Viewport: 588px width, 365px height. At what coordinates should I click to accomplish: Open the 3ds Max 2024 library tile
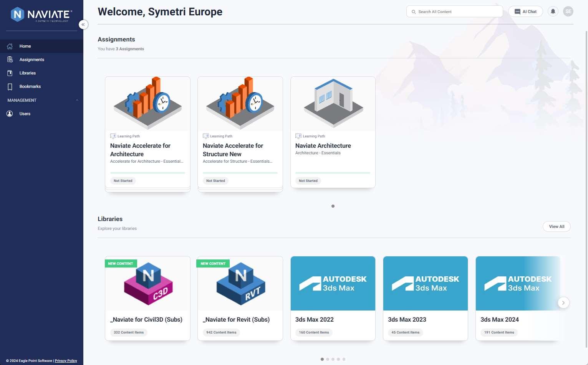click(518, 283)
